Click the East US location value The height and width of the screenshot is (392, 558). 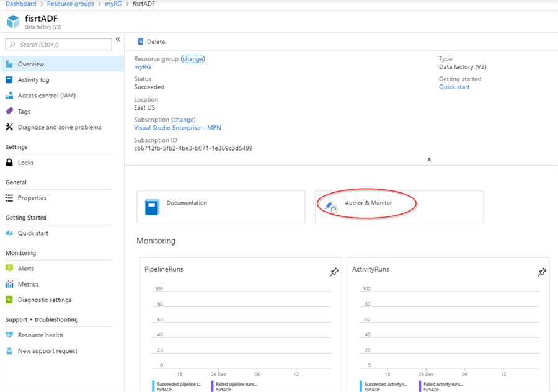click(x=144, y=107)
